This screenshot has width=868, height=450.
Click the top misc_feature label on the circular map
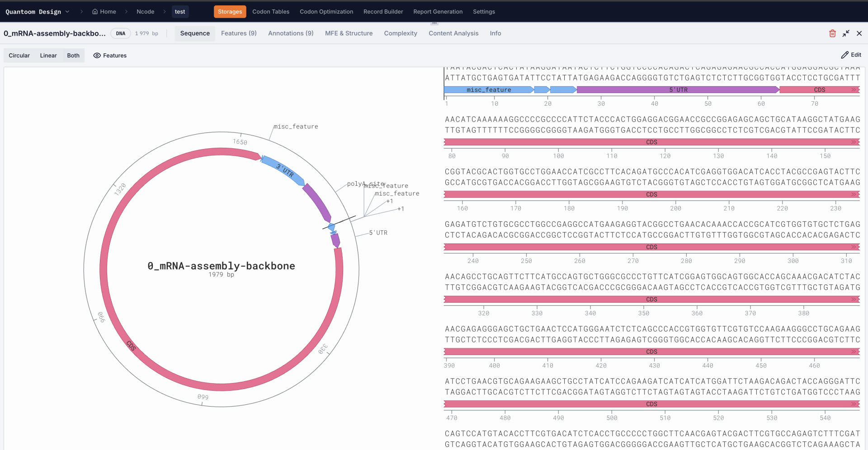[296, 127]
